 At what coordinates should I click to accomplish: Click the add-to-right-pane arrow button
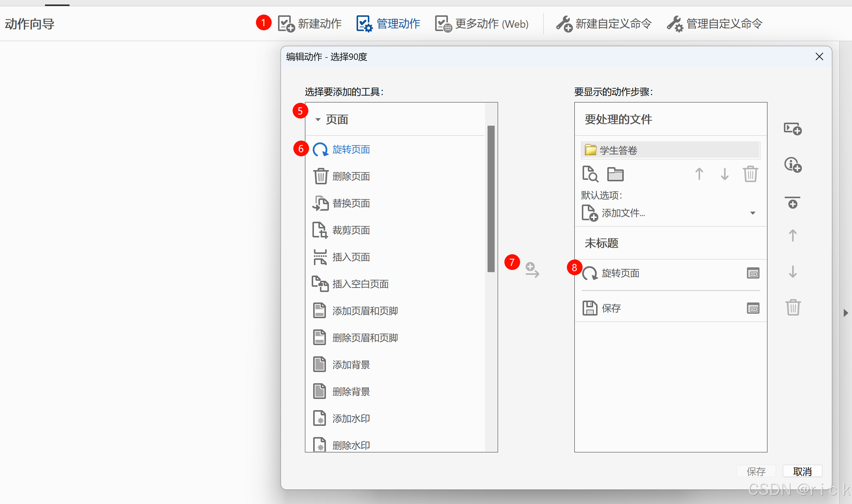tap(532, 270)
